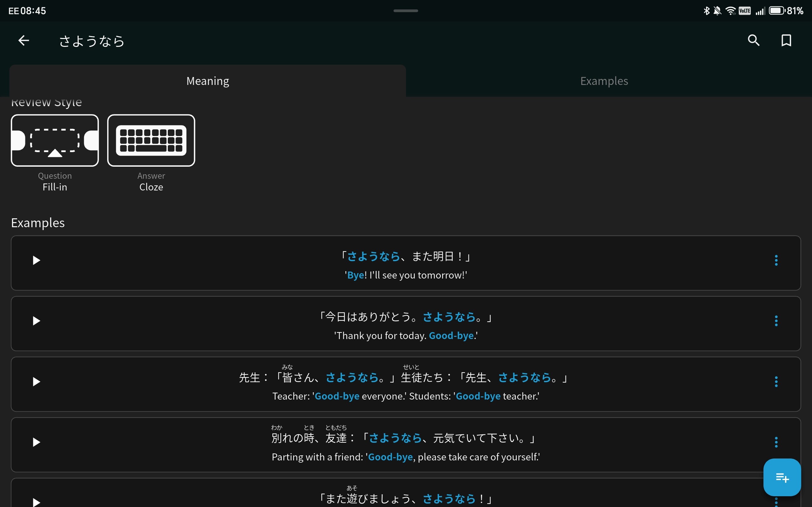Switch to the Examples tab
Image resolution: width=812 pixels, height=507 pixels.
pos(604,81)
